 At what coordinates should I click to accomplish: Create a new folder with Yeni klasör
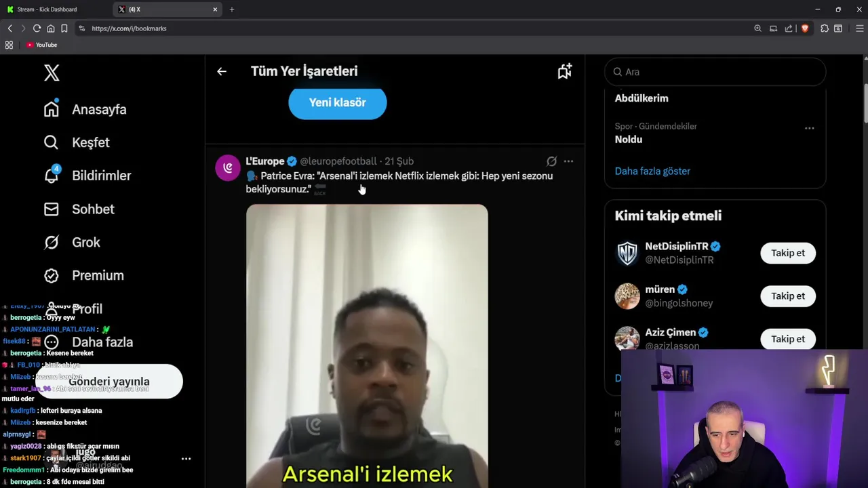coord(338,103)
